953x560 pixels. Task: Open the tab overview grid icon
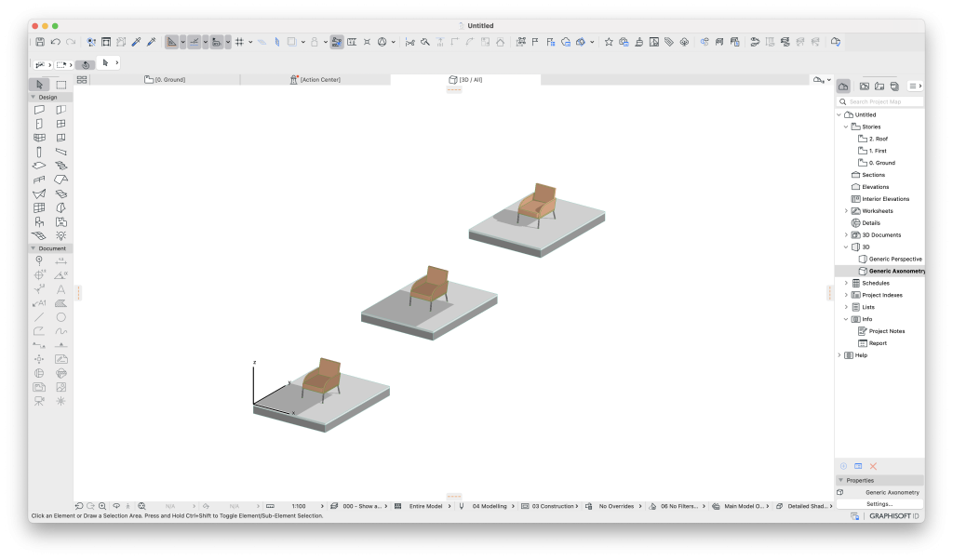[x=82, y=80]
